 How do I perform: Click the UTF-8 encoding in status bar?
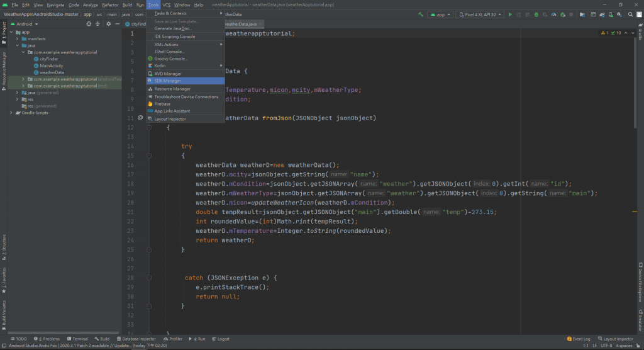click(x=606, y=346)
